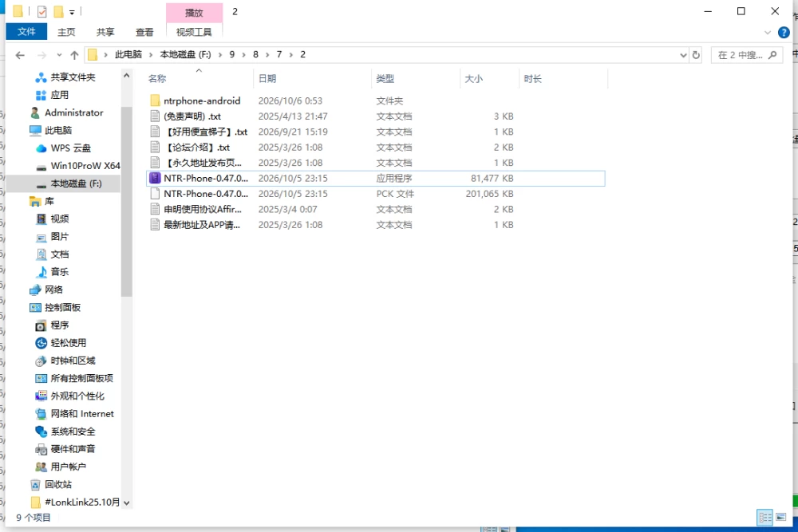Image resolution: width=798 pixels, height=532 pixels.
Task: Select the 【永久地址发布页 text file icon
Action: tap(155, 163)
